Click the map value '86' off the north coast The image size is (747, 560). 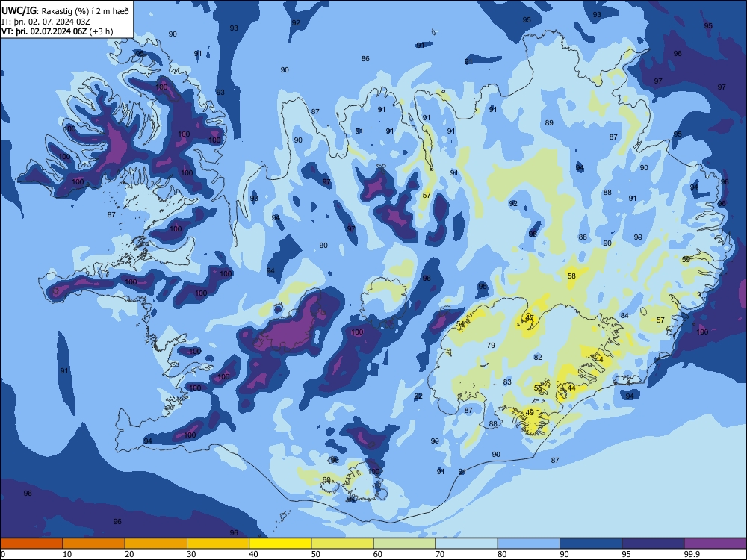(x=365, y=58)
